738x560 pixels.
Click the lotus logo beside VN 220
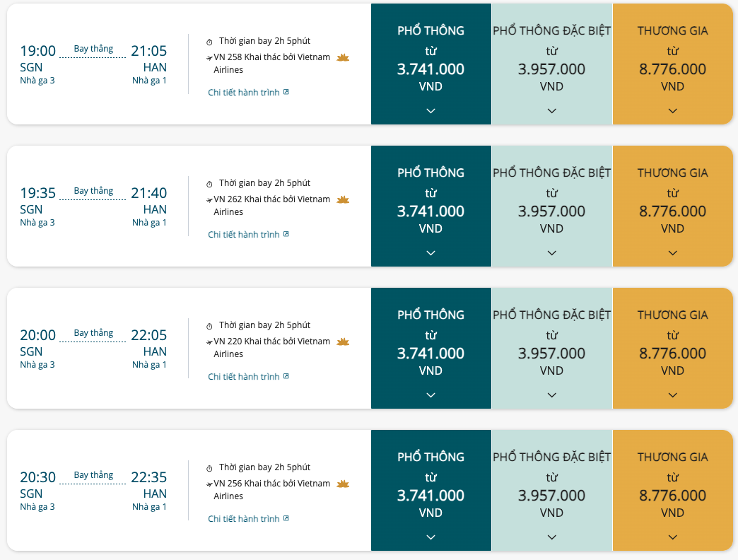(x=343, y=342)
